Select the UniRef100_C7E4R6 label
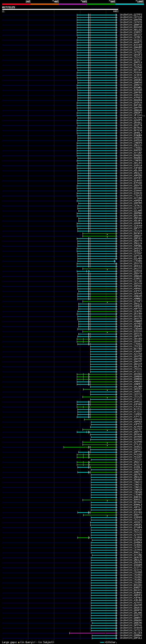The width and height of the screenshot is (146, 644). tap(131, 261)
